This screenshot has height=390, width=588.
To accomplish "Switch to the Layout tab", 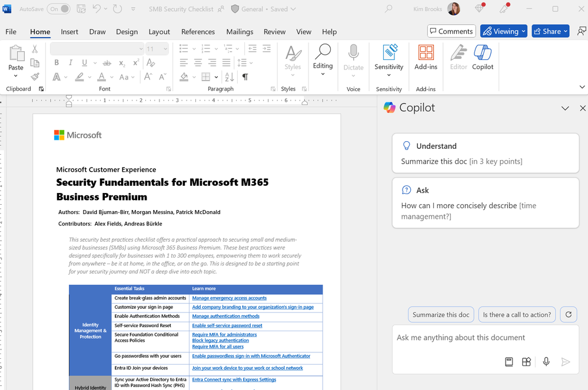I will pyautogui.click(x=159, y=32).
